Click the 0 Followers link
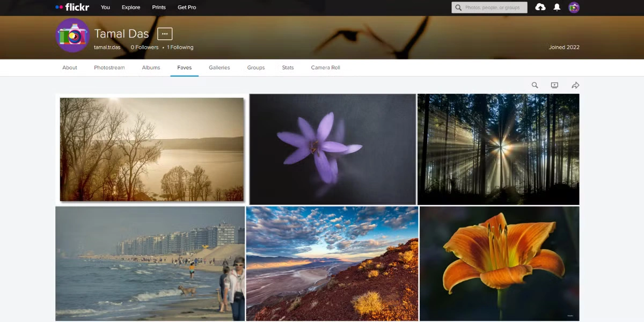Image resolution: width=644 pixels, height=322 pixels. 145,47
